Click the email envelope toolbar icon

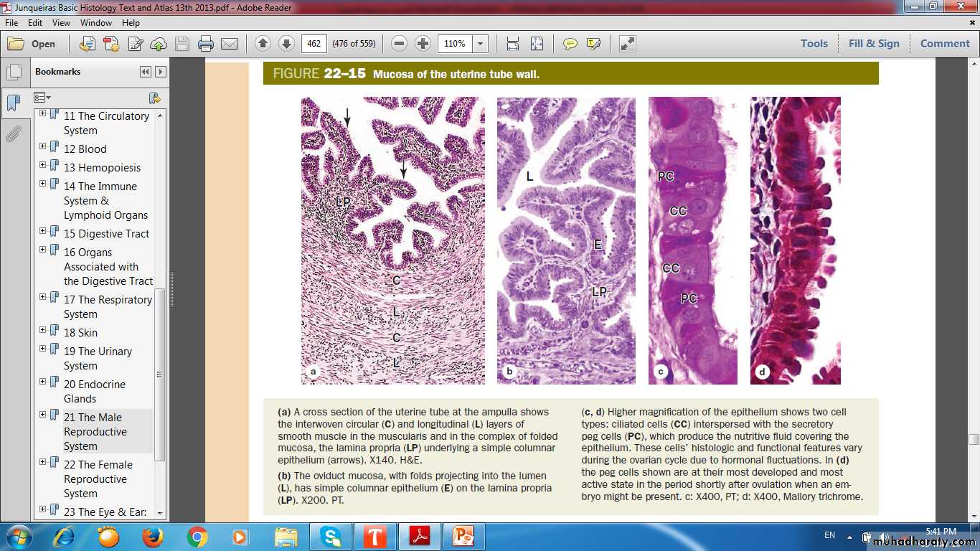pos(230,44)
